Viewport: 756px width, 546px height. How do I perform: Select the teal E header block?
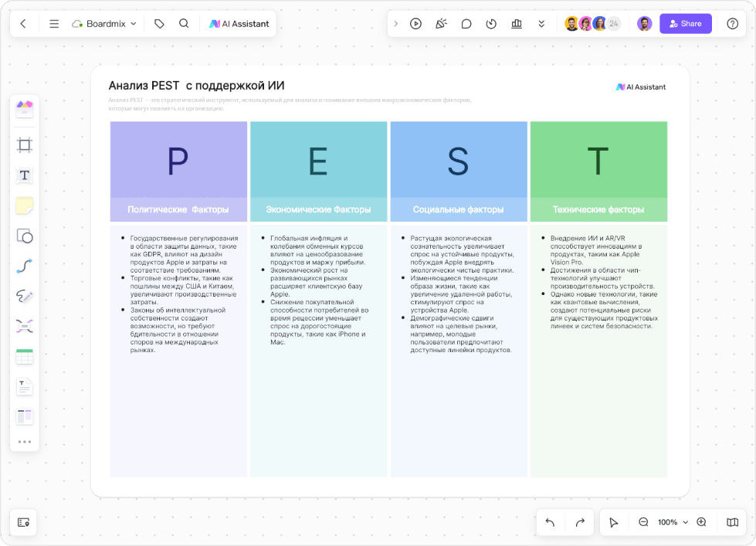coord(318,160)
